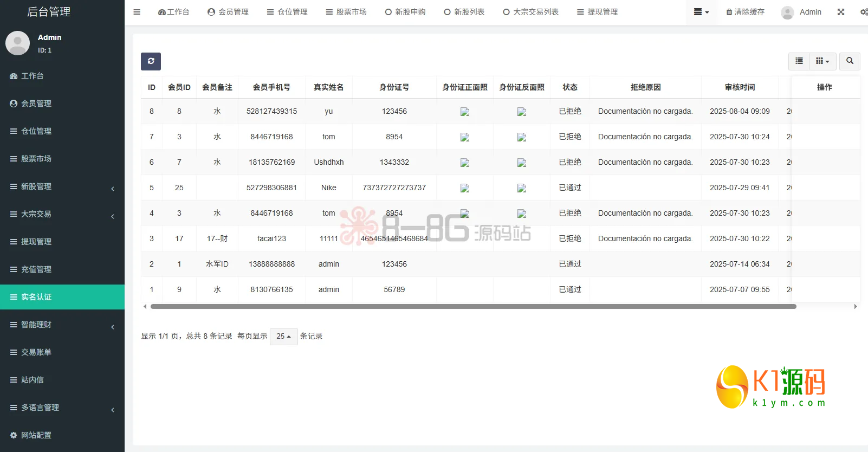This screenshot has height=452, width=868.
Task: Select 实名认证 in the sidebar
Action: [62, 297]
